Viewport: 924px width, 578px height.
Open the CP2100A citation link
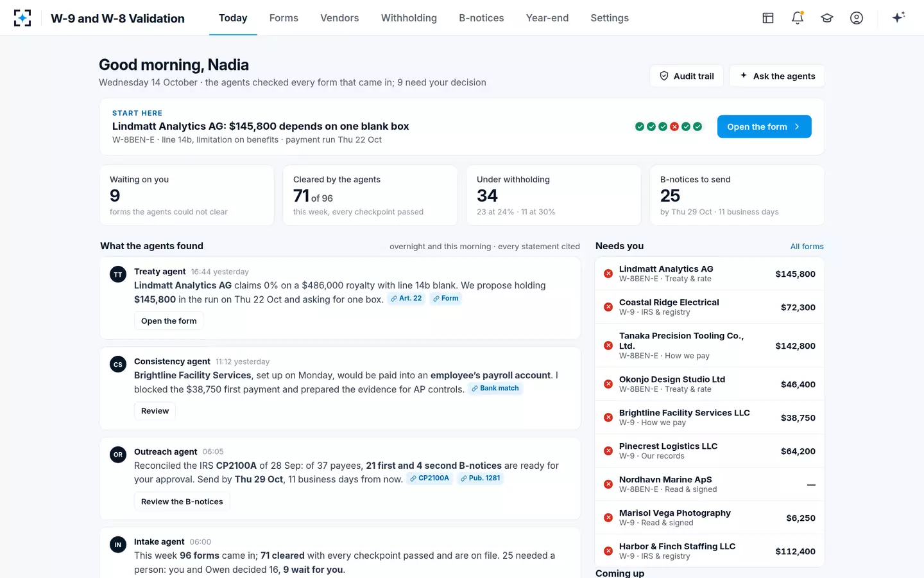pos(430,478)
